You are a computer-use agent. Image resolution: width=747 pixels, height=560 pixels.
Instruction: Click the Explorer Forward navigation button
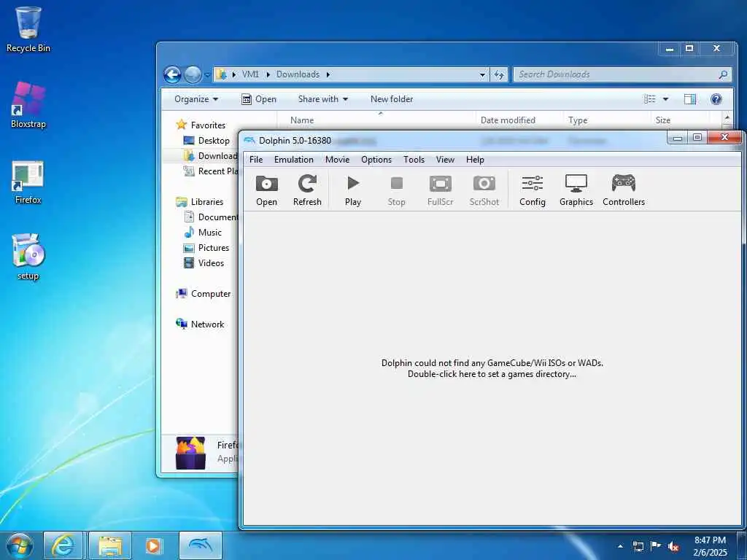[x=193, y=75]
